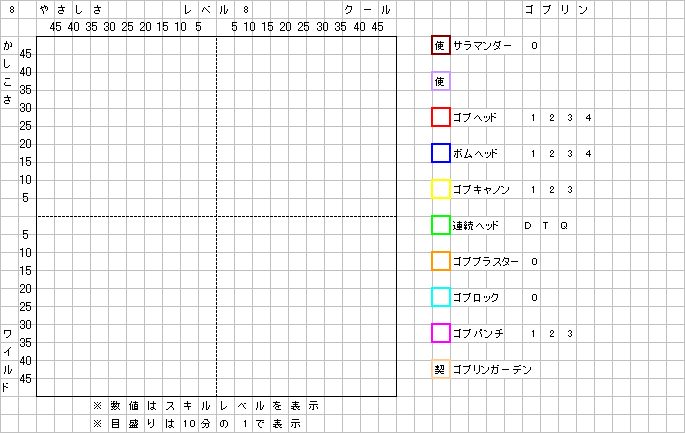This screenshot has height=433, width=685.
Task: Click level 2 in the ゴブパンチ row
Action: point(552,333)
